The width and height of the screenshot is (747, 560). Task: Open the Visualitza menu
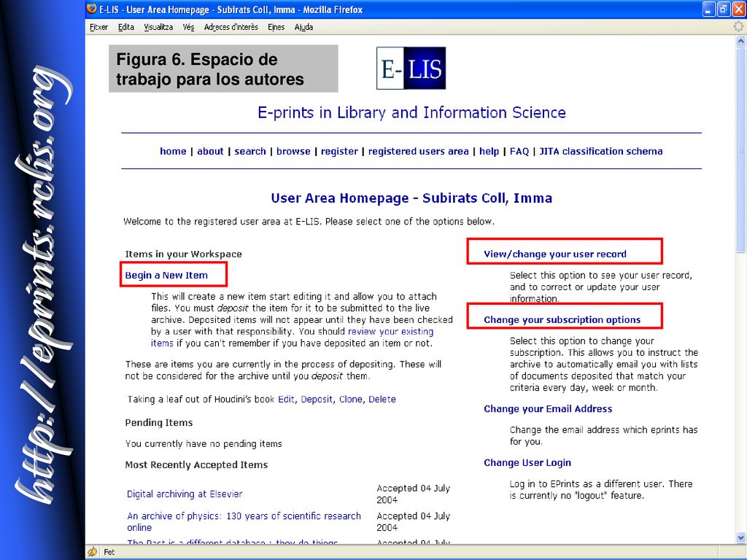click(158, 27)
